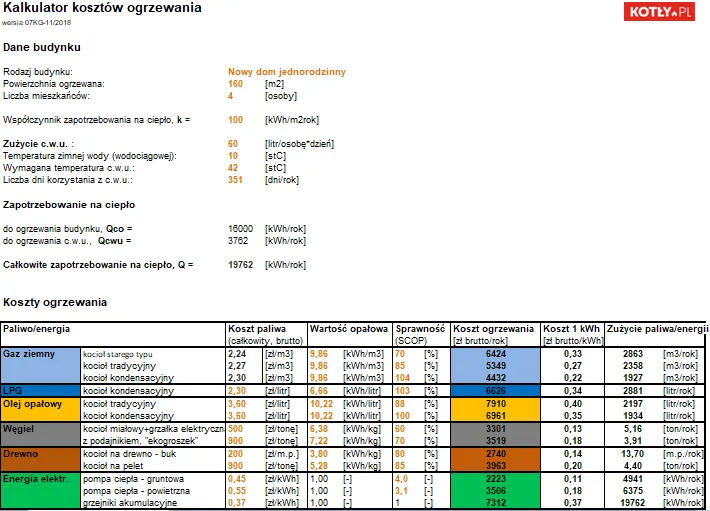This screenshot has height=511, width=710.
Task: Click the 'Koszt 1 kWh' column header
Action: [x=571, y=329]
